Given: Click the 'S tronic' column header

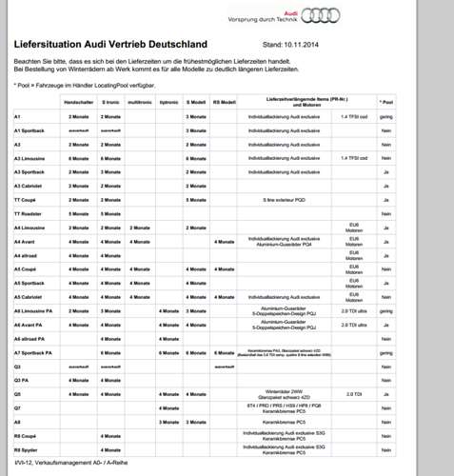Looking at the screenshot, I should [110, 102].
